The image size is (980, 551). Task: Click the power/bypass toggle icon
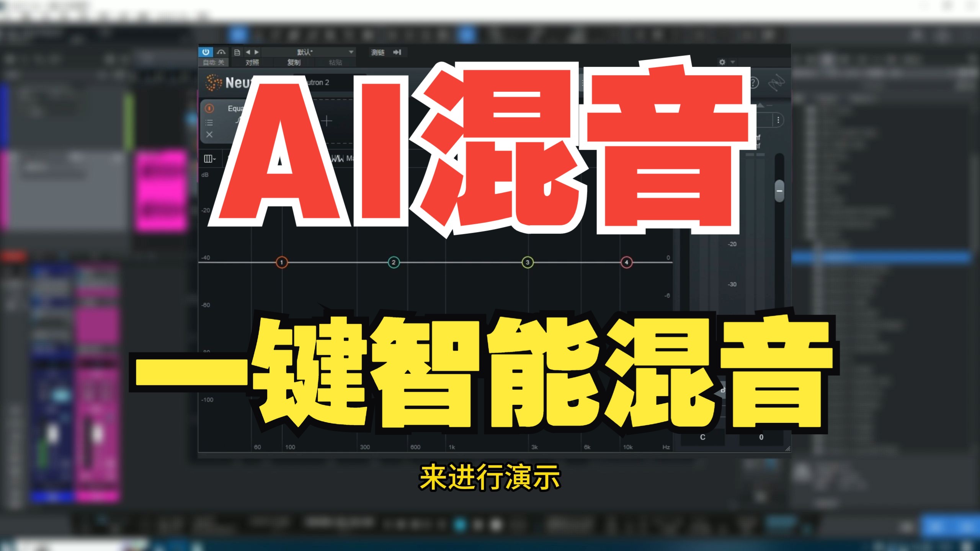[x=205, y=46]
